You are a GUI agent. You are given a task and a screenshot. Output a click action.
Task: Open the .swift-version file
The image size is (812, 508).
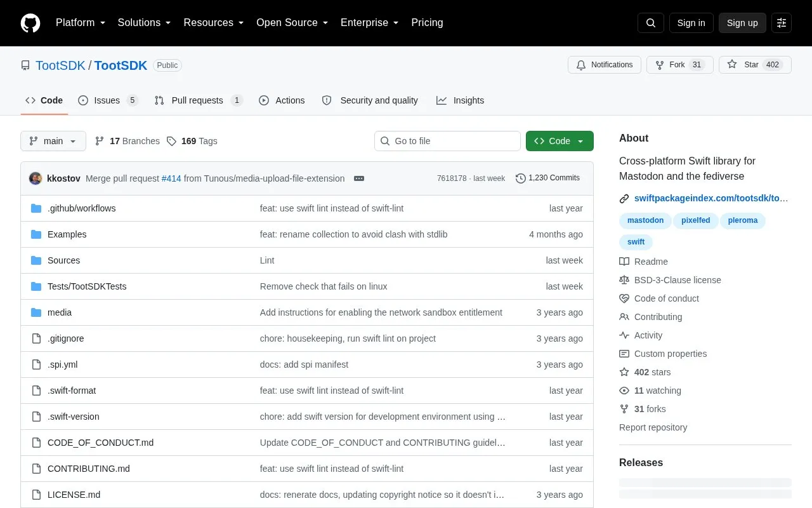[x=74, y=417]
